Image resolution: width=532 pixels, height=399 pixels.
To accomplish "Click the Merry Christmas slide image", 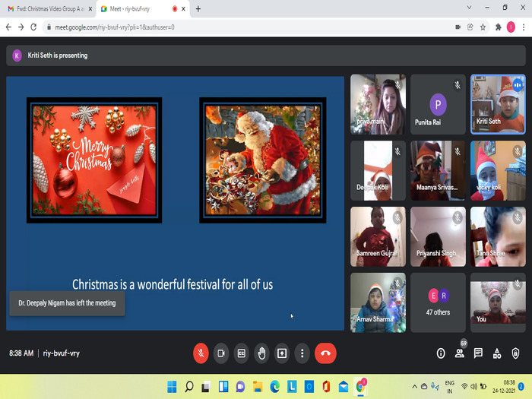I will pyautogui.click(x=94, y=160).
